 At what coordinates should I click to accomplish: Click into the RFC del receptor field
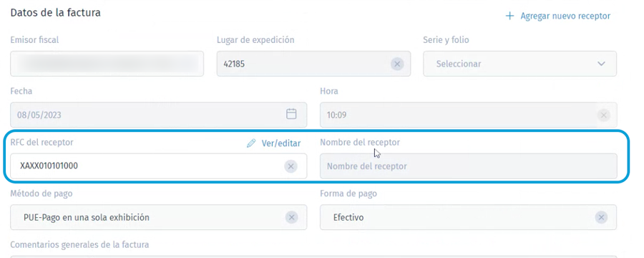click(x=159, y=166)
